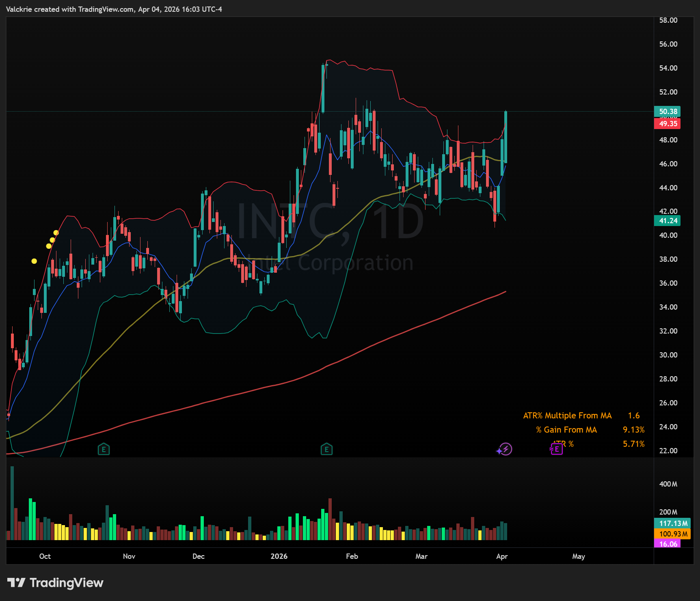Viewport: 700px width, 601px height.
Task: Click the 117.13M volume label
Action: coord(672,523)
